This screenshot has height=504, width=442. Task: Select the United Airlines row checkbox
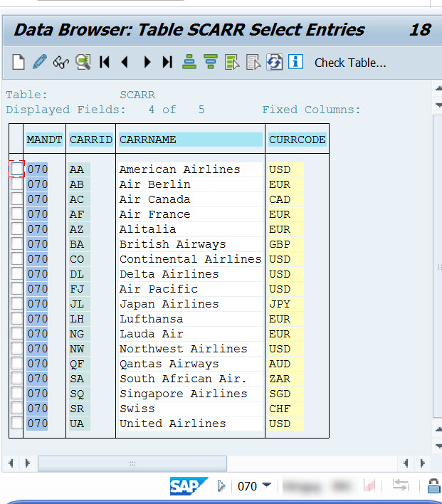click(16, 423)
